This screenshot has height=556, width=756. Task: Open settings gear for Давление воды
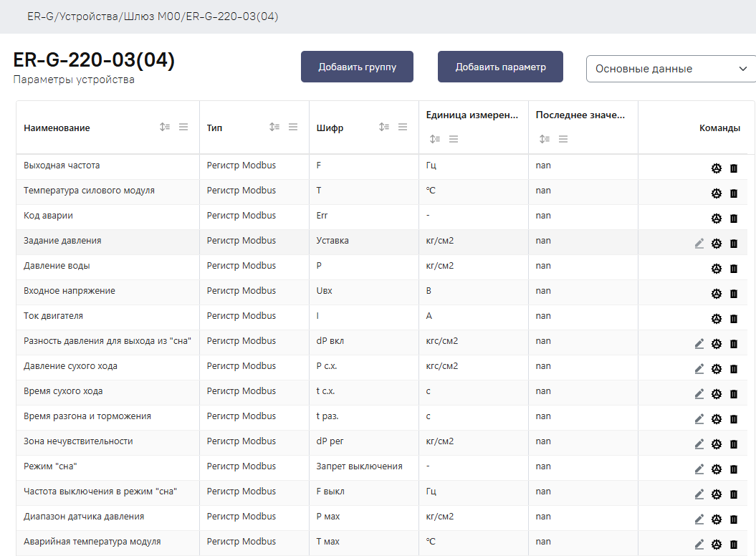[x=716, y=269]
